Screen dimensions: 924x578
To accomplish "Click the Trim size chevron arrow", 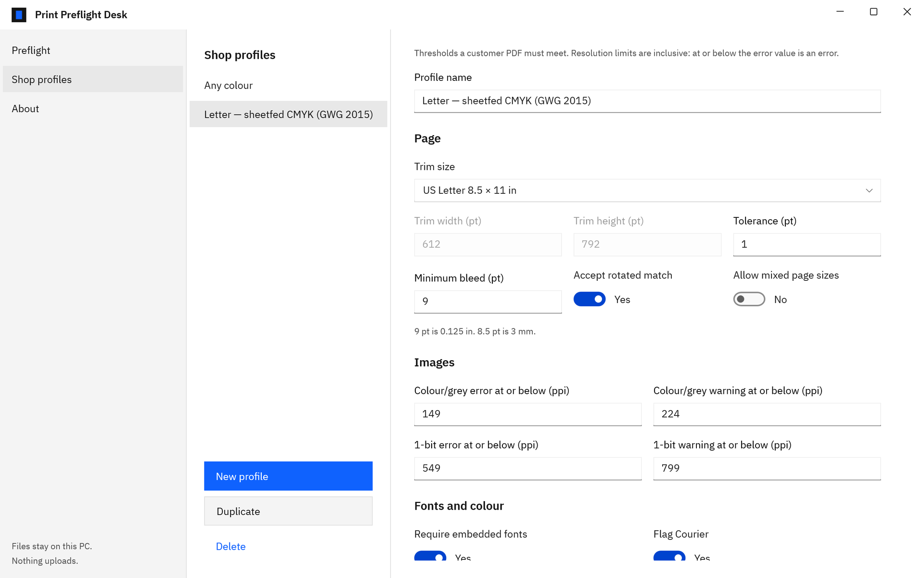I will [x=869, y=190].
